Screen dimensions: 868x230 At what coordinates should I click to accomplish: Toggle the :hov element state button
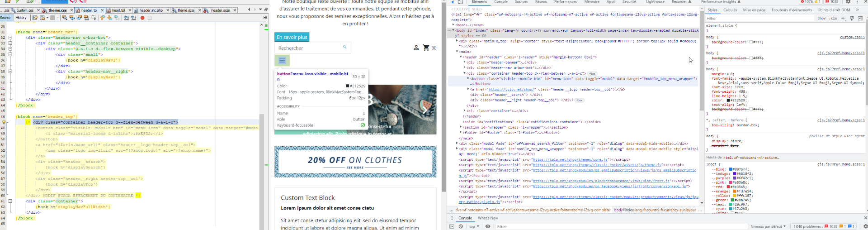pyautogui.click(x=821, y=18)
